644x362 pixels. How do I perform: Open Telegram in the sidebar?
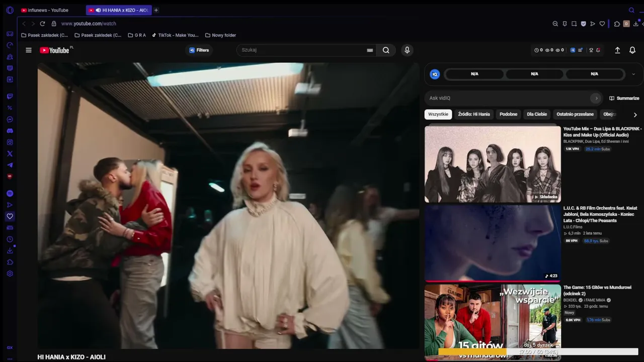(x=10, y=165)
